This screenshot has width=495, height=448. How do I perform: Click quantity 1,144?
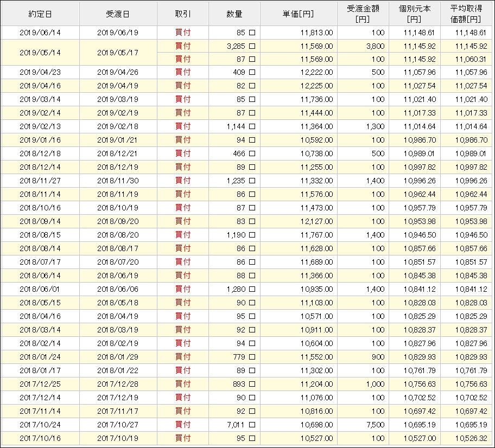tap(236, 126)
